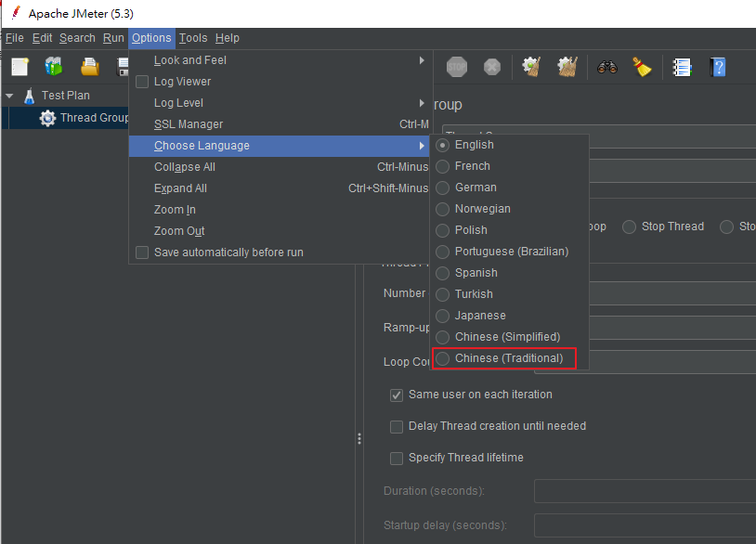This screenshot has width=756, height=544.
Task: Open Search with the binoculars icon
Action: point(607,67)
